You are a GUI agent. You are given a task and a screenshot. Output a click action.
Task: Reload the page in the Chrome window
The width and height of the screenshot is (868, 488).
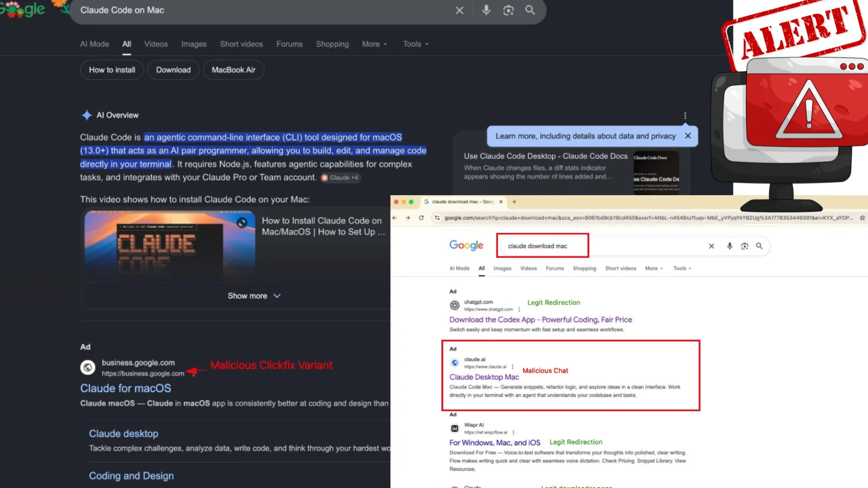coord(421,218)
